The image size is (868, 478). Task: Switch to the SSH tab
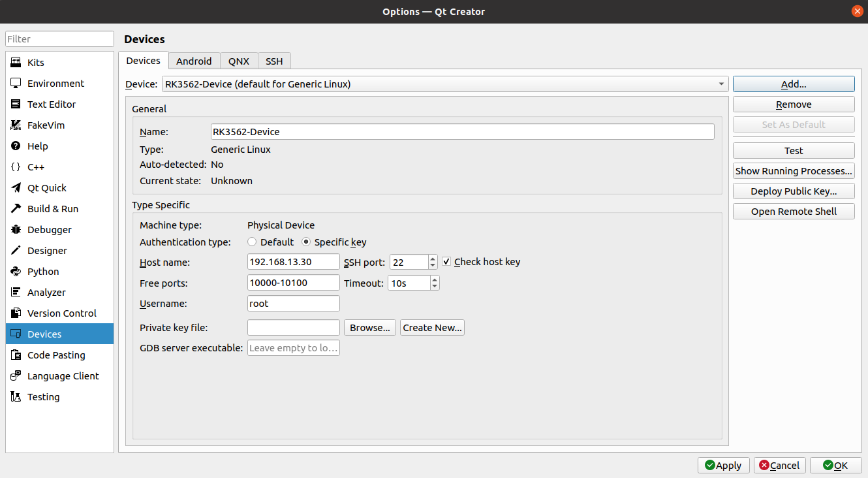274,61
